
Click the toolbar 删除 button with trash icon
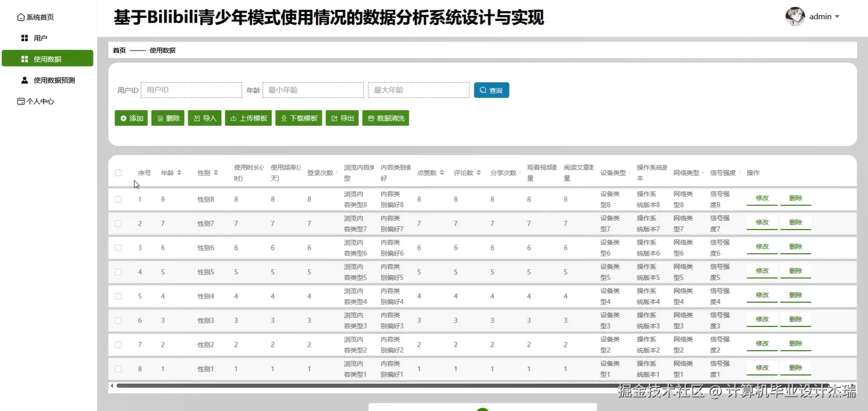pos(168,118)
